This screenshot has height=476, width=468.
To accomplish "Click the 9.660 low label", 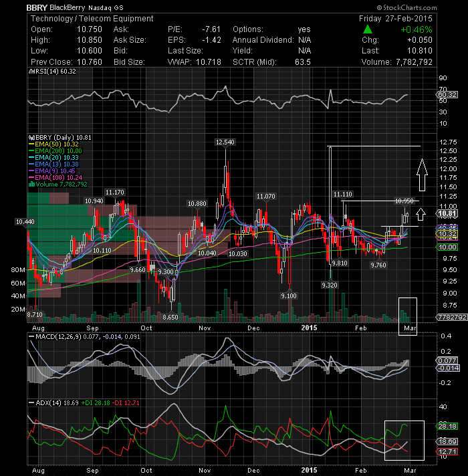I will [x=138, y=270].
